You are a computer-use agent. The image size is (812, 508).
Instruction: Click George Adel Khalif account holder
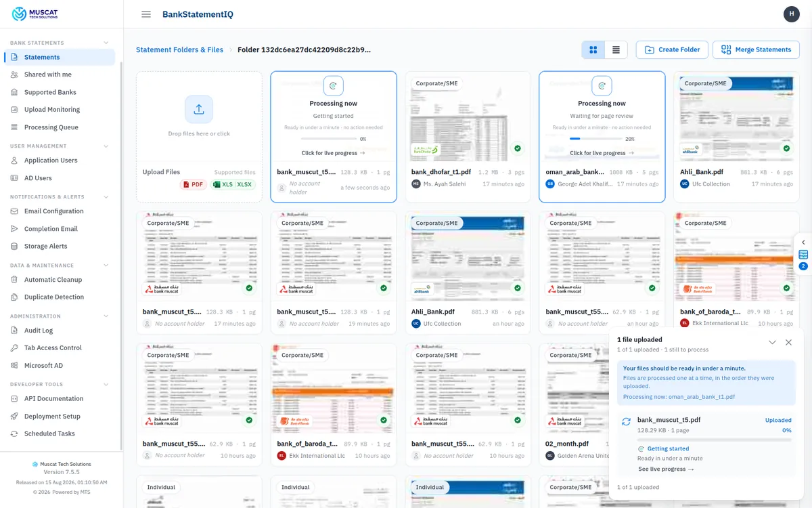click(x=585, y=184)
